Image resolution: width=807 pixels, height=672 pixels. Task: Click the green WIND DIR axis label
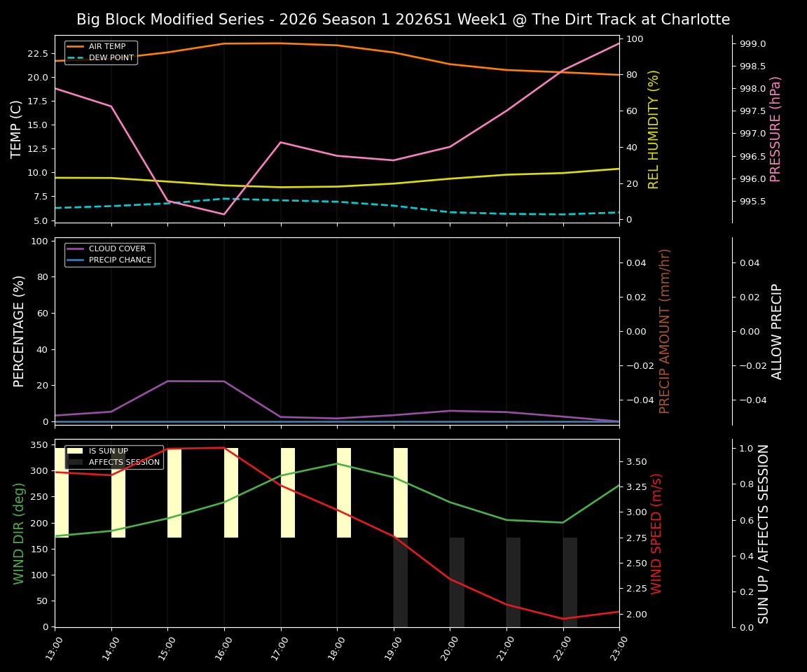tap(20, 533)
